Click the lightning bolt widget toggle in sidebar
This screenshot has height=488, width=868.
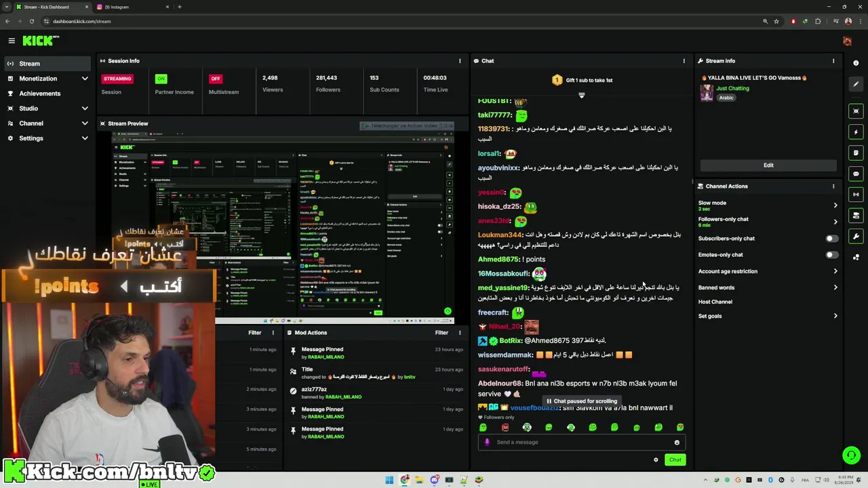[x=856, y=132]
